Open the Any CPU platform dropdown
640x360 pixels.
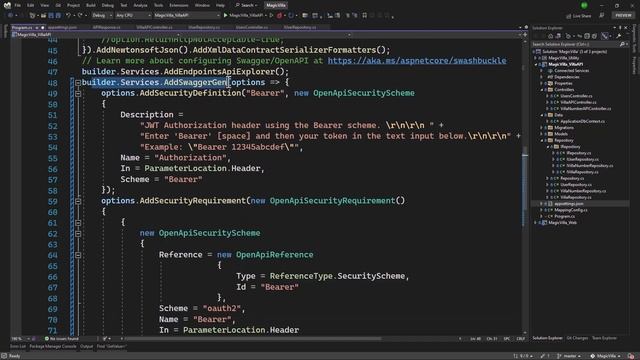[x=133, y=16]
